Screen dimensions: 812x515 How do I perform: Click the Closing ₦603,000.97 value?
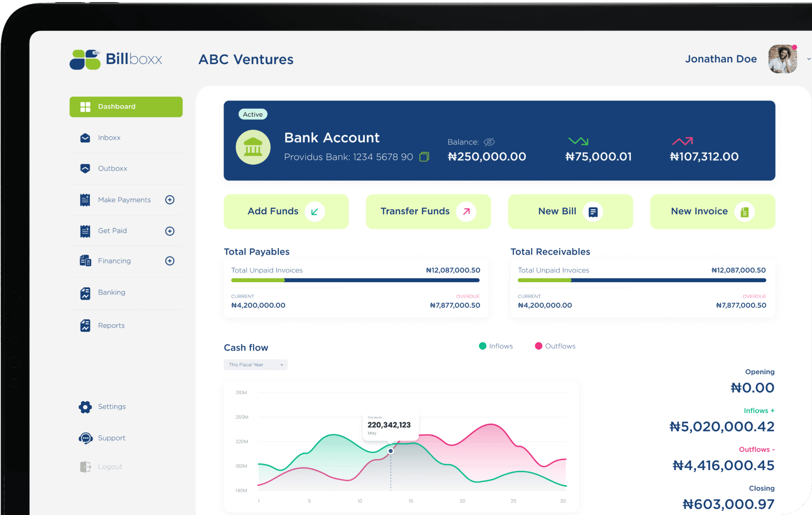click(728, 504)
